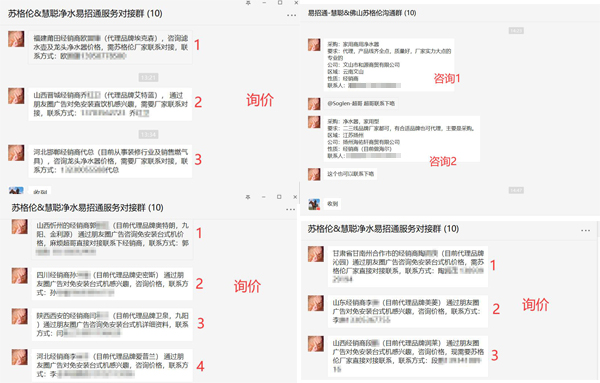Select the 四川经销商孙 (史密斯) message
This screenshot has width=600, height=383.
point(112,284)
